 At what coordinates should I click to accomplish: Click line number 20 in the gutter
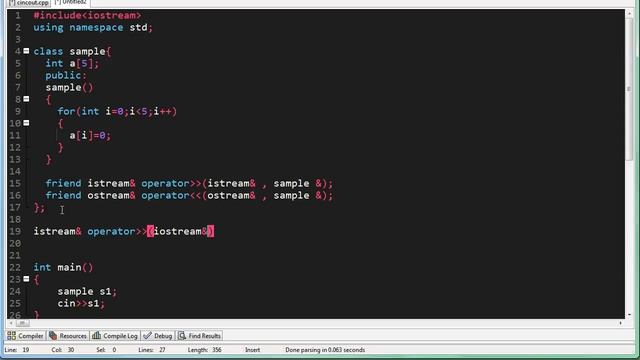pyautogui.click(x=15, y=244)
